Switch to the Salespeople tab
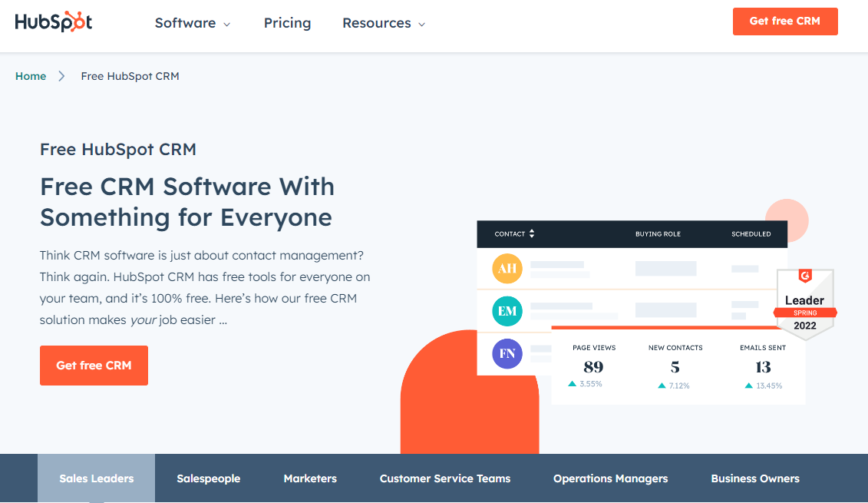Viewport: 868px width, 503px height. 208,478
